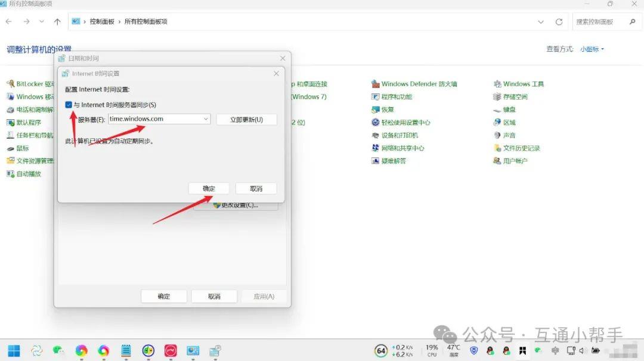
Task: Click the refresh icon beside the address bar
Action: pyautogui.click(x=559, y=21)
